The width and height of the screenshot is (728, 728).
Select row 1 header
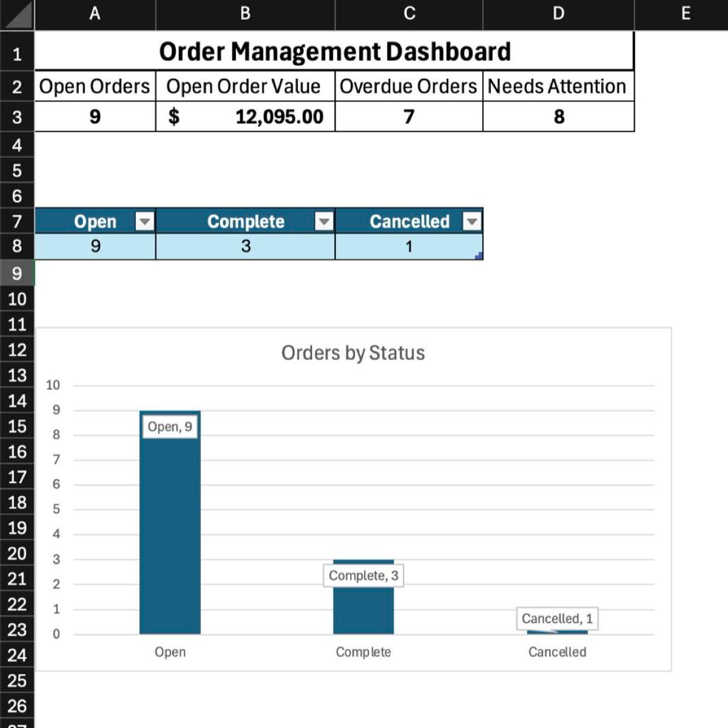(17, 54)
